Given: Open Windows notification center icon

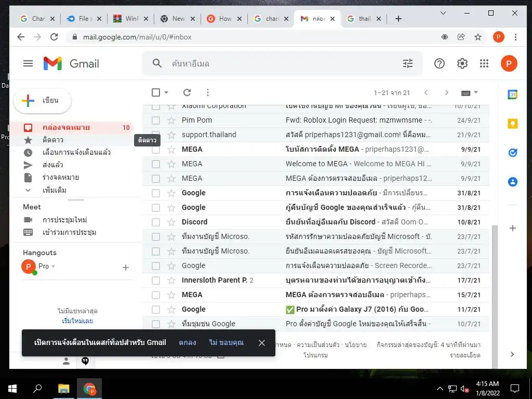Looking at the screenshot, I should (515, 389).
